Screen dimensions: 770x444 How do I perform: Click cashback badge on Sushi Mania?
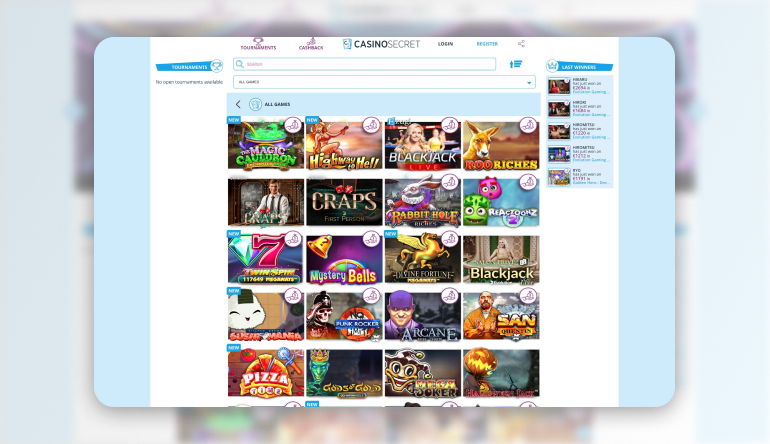(x=293, y=296)
